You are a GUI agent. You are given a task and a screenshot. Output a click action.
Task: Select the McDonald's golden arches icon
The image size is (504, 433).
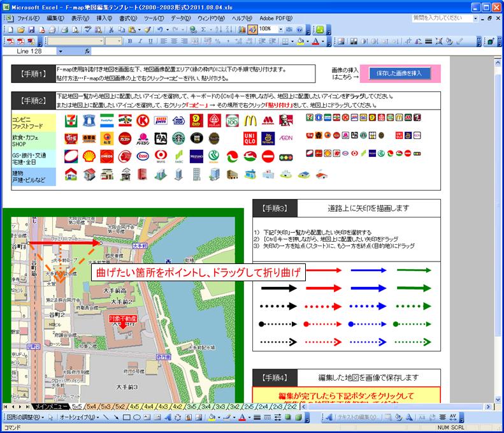coord(250,121)
